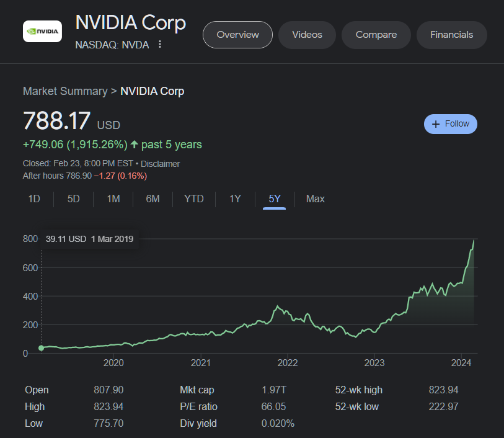Image resolution: width=504 pixels, height=438 pixels.
Task: Click the High value 823.94 under Open
Action: [x=108, y=406]
